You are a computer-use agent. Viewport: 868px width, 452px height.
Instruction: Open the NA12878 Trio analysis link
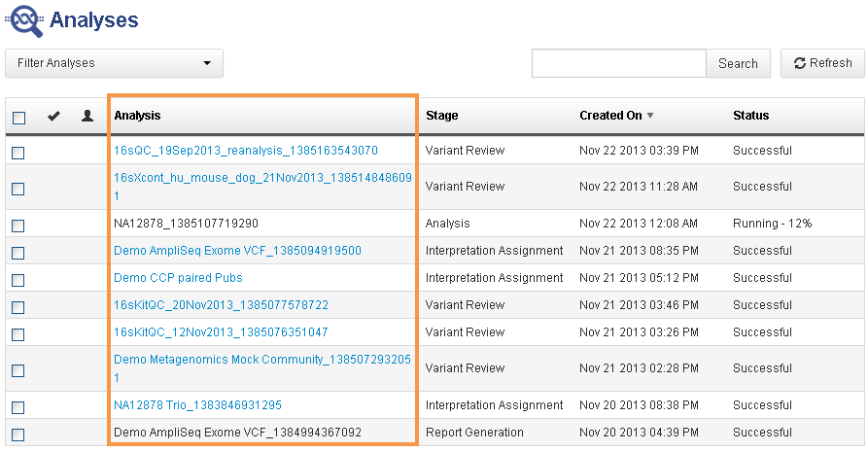197,405
